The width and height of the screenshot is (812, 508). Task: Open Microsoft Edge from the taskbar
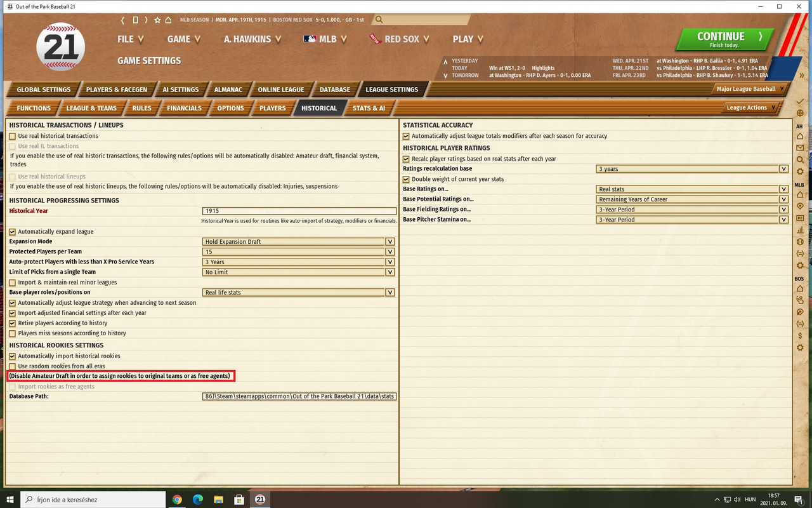pyautogui.click(x=198, y=500)
